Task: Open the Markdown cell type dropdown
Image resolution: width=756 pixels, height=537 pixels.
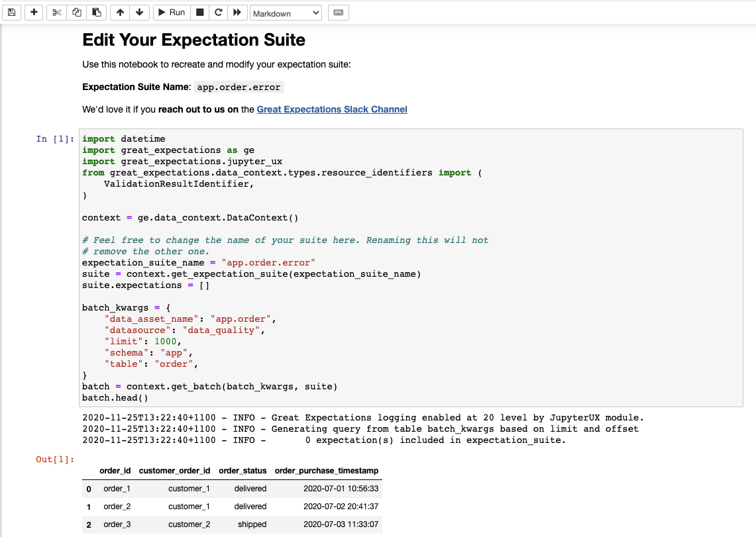Action: point(286,13)
